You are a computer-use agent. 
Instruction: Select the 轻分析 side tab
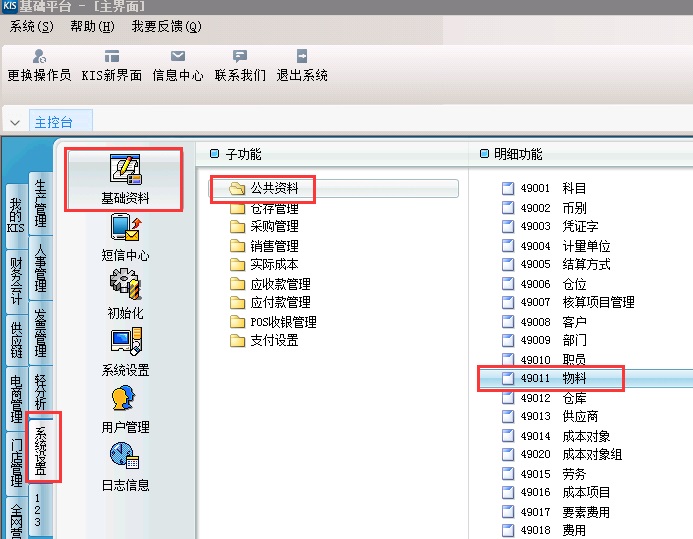[x=40, y=391]
